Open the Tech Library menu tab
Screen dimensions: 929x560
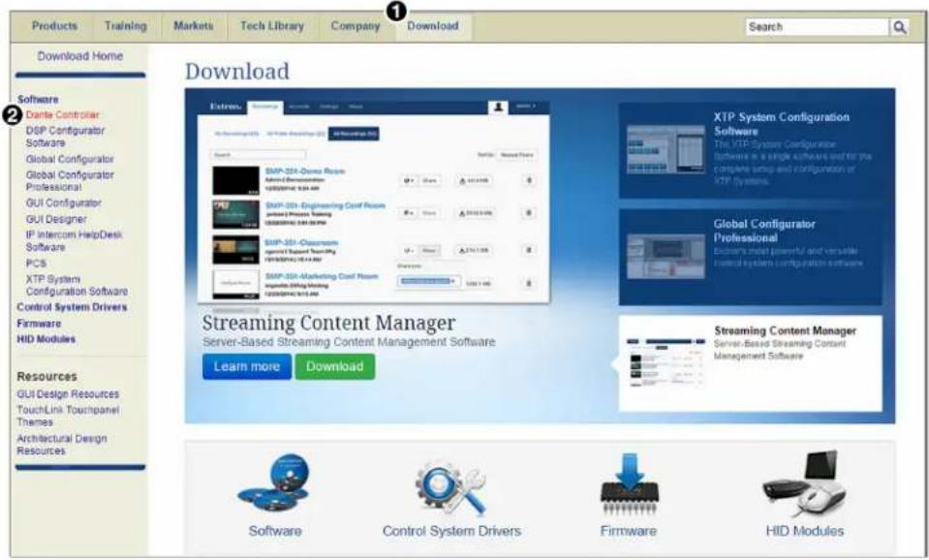272,26
